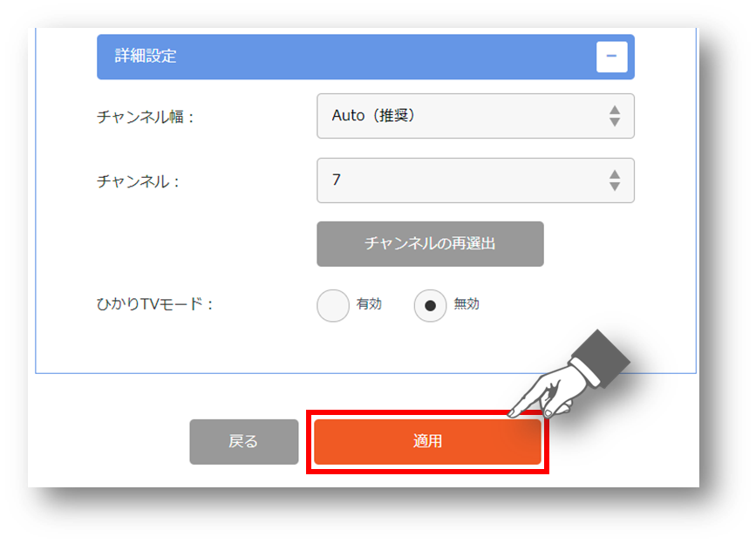Click the up-down arrows on the チャンネル selector
756x544 pixels.
pos(614,180)
